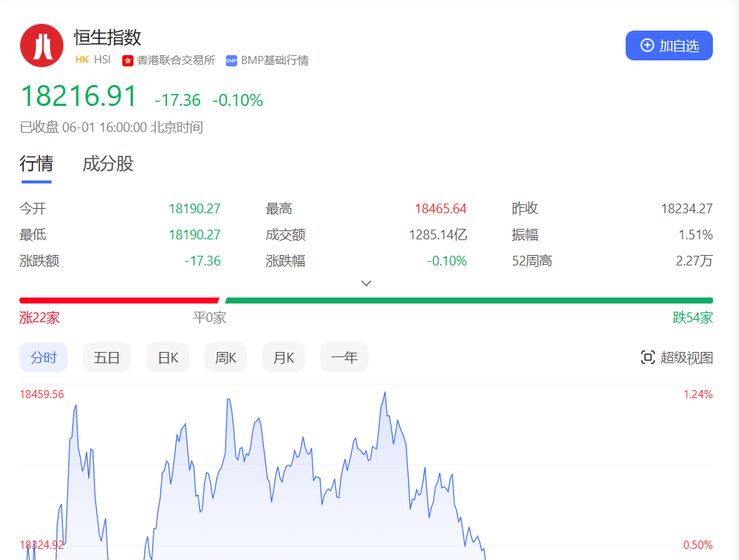
Task: Click the change amount -17.36 beside price
Action: tap(177, 100)
